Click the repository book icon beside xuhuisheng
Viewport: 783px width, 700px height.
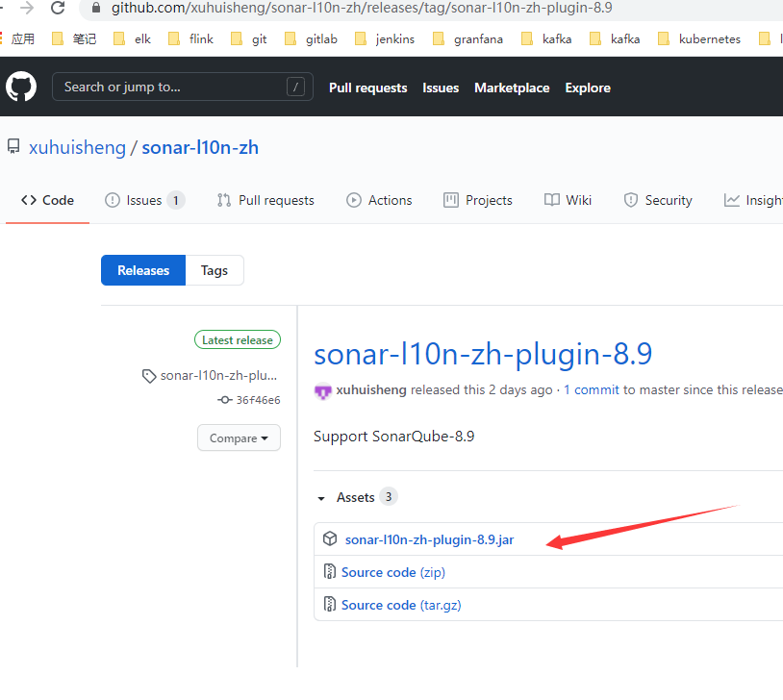click(13, 147)
